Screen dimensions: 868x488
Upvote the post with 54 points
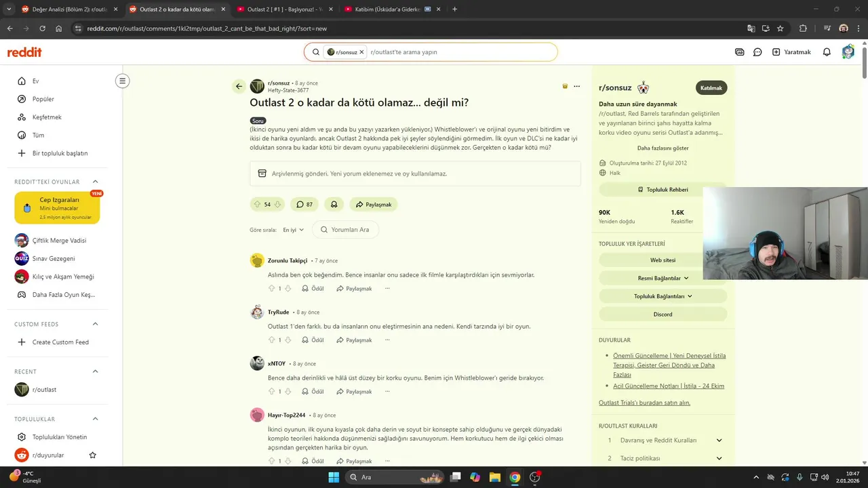tap(257, 204)
